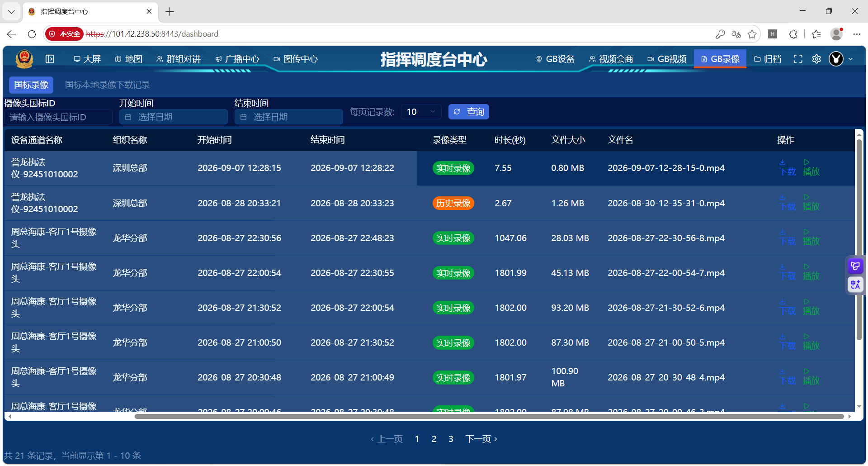
Task: Play recording 2026-08-27-21-00-50-5.mp4
Action: point(811,342)
